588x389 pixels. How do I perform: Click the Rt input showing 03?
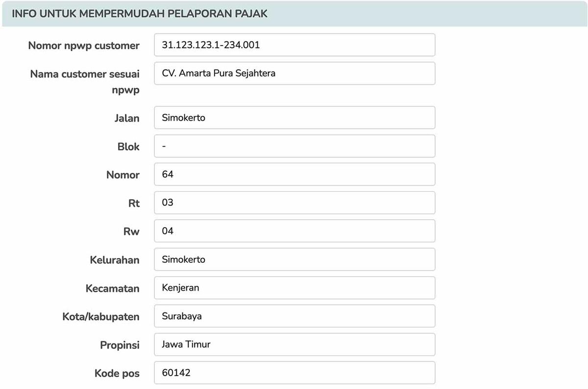294,203
